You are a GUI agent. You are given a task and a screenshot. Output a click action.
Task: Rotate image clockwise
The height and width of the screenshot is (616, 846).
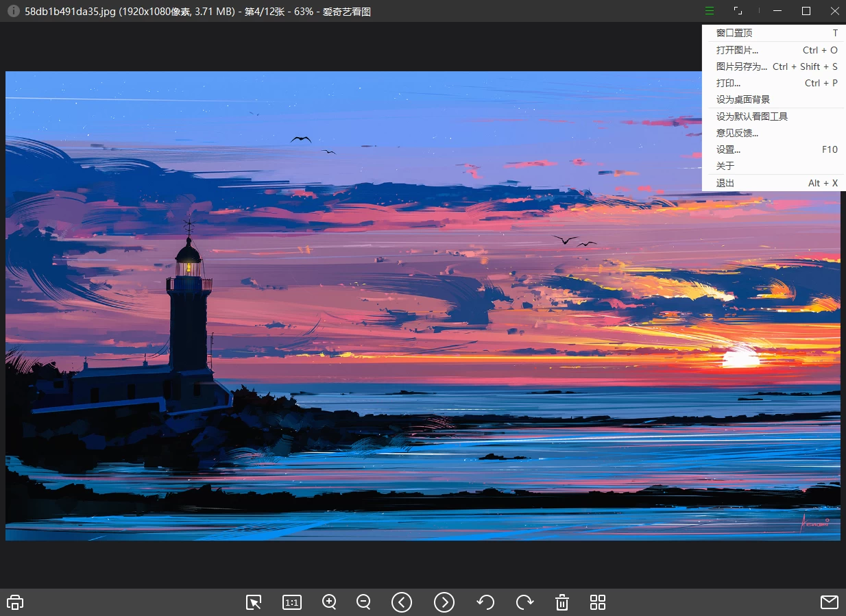(x=524, y=602)
